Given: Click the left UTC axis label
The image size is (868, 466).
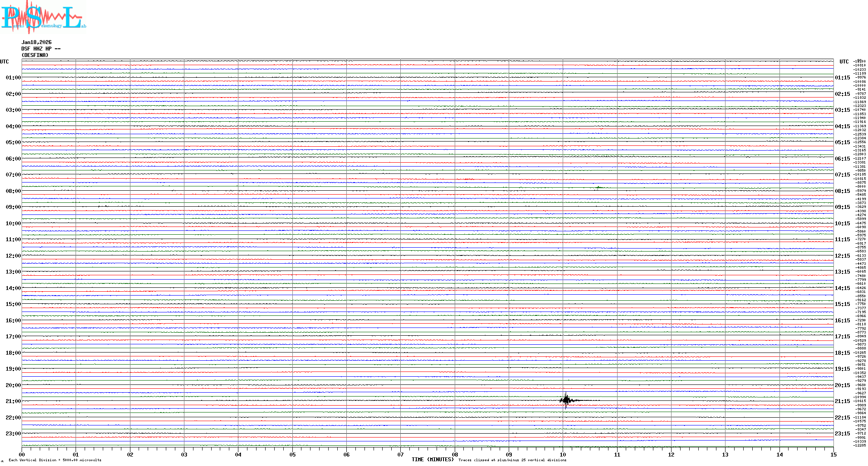Looking at the screenshot, I should [x=4, y=62].
